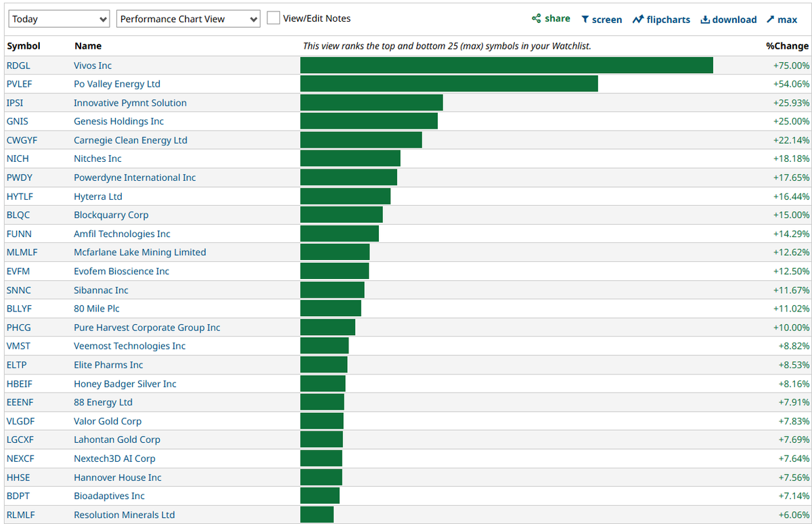Click the SNNC ticker symbol
The width and height of the screenshot is (812, 524).
(x=18, y=290)
